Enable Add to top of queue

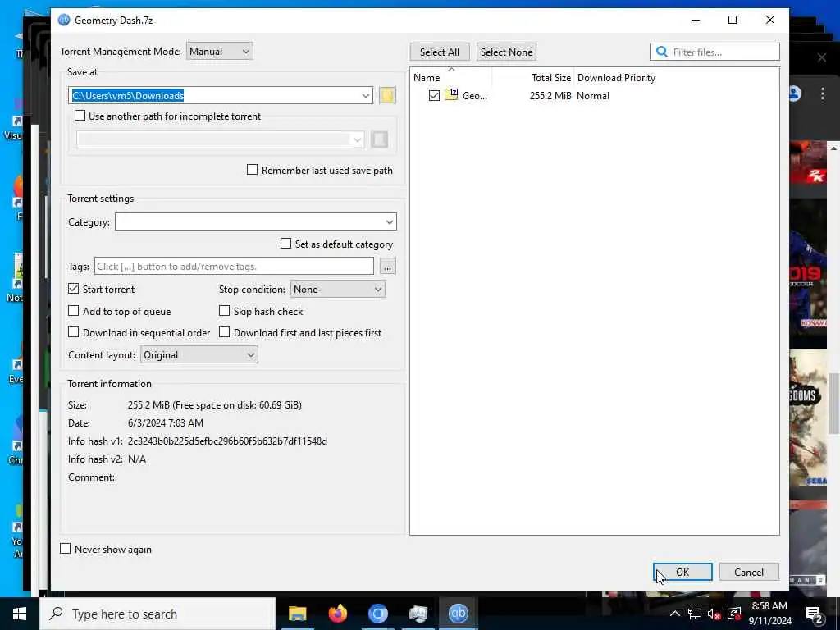click(73, 311)
